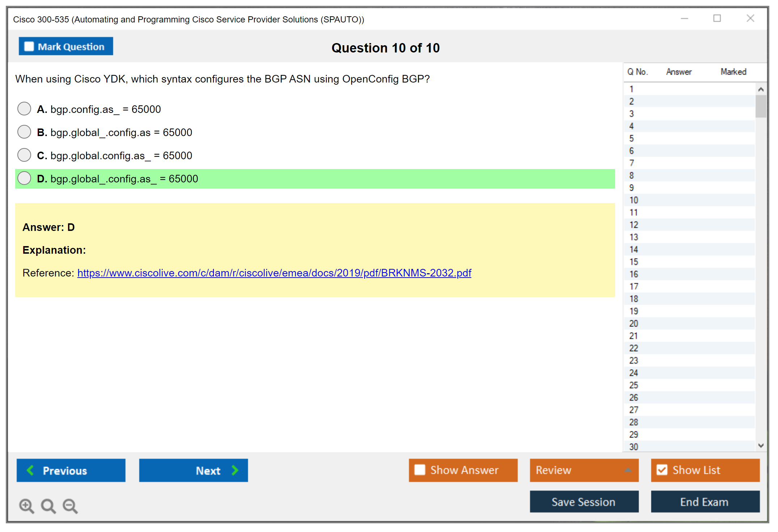Viewport: 778px width, 532px height.
Task: Toggle the Mark Question checkbox
Action: (29, 47)
